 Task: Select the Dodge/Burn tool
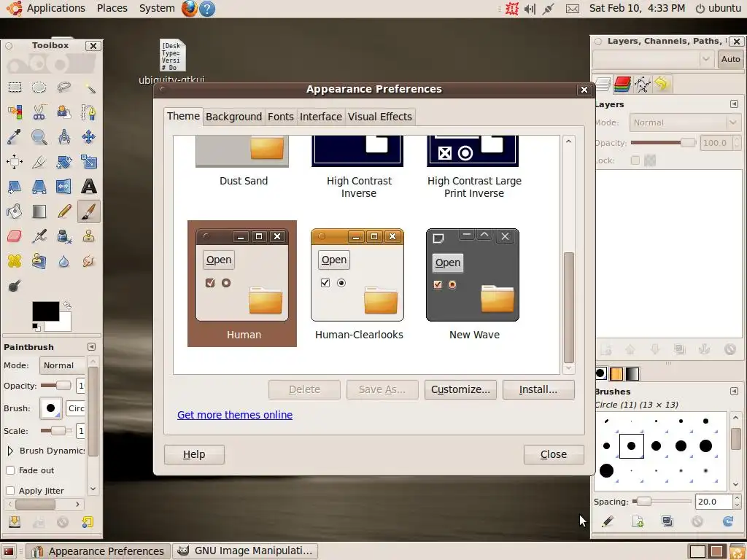coord(15,286)
